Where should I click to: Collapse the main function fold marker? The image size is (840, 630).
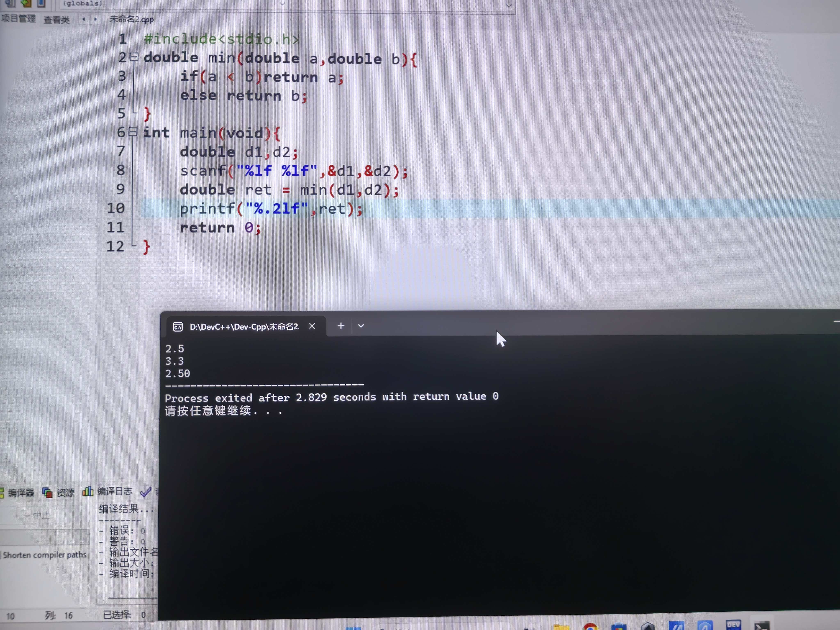[x=133, y=132]
